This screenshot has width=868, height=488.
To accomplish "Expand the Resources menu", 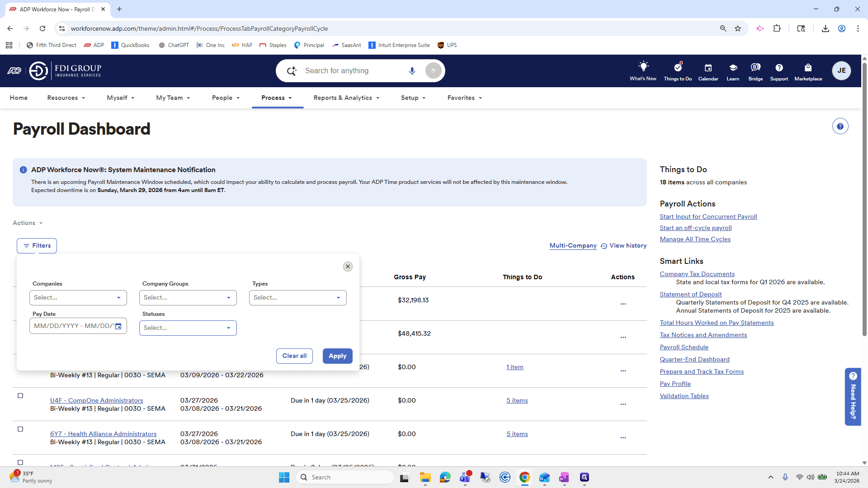I will (66, 98).
